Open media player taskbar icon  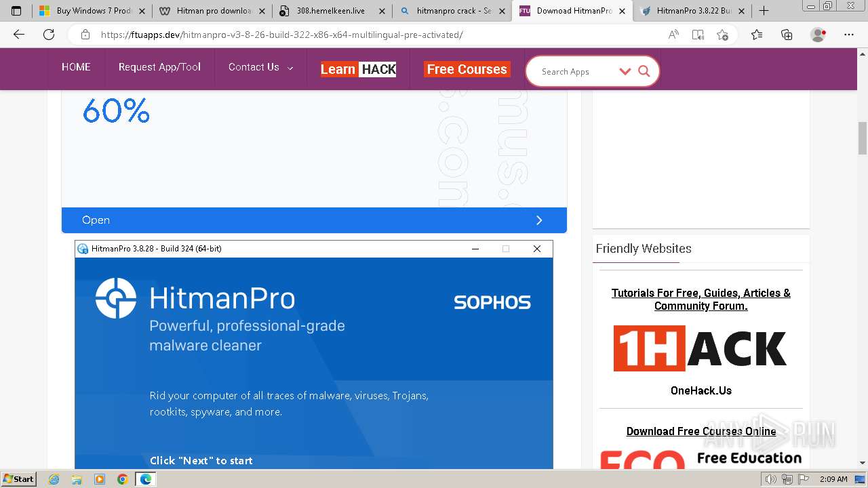point(100,479)
